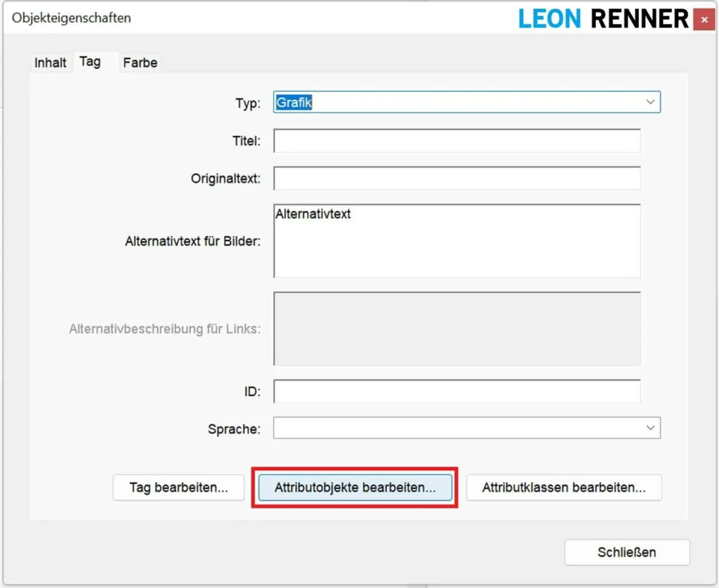This screenshot has width=719, height=588.
Task: Click the Alternativtext für Bilder text area
Action: (x=456, y=241)
